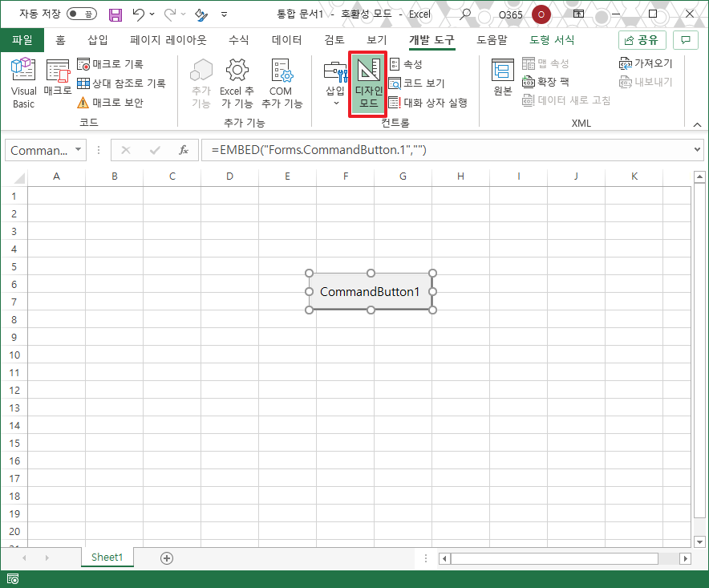
Task: Click the macro record icon in status bar
Action: [13, 578]
